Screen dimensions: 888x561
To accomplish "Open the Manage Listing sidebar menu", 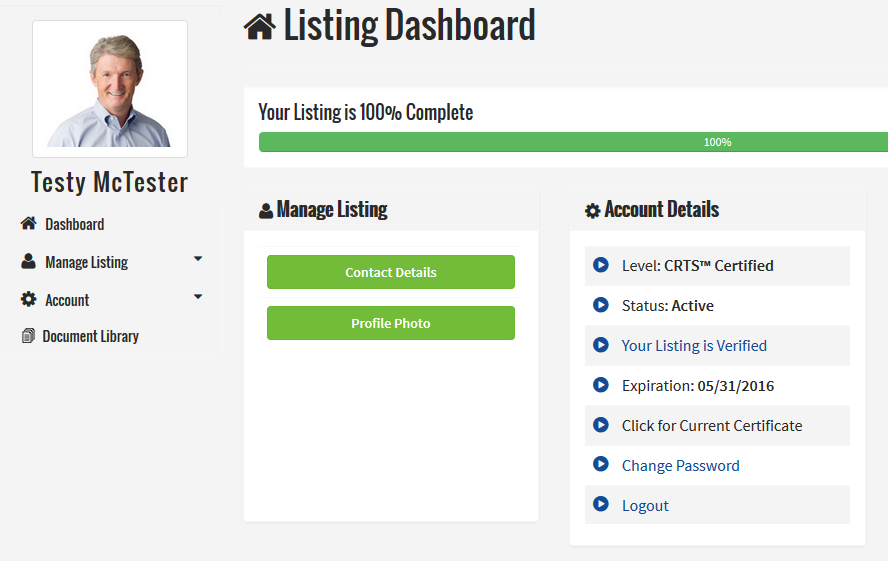I will coord(87,262).
